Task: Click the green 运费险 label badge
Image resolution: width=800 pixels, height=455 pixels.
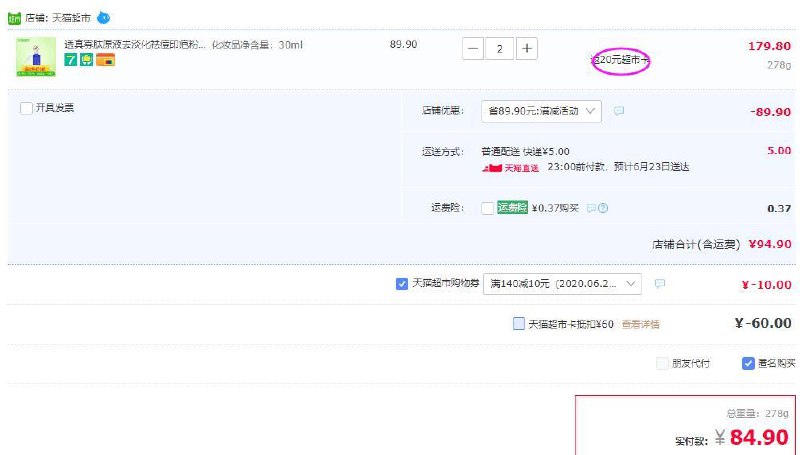Action: [x=512, y=207]
